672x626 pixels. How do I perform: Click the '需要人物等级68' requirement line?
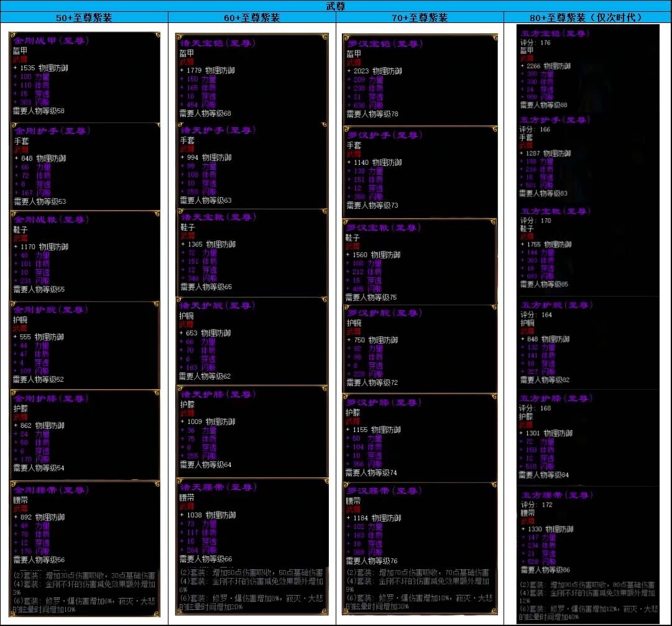pyautogui.click(x=205, y=113)
